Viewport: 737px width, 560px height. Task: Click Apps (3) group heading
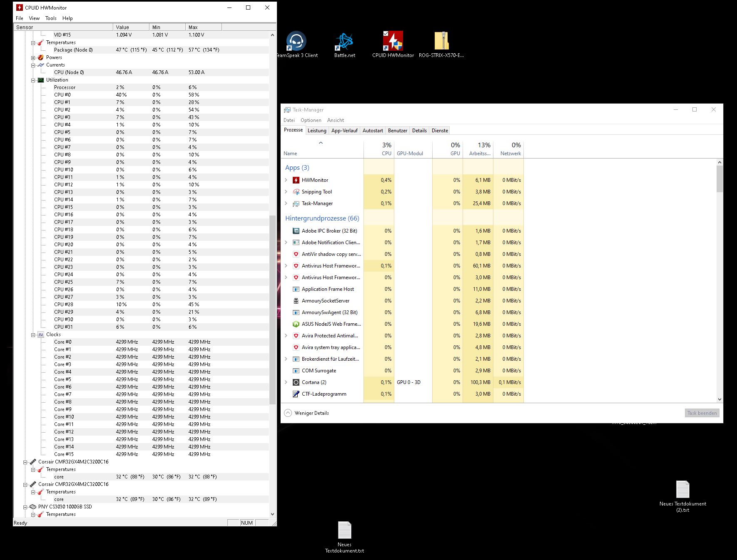297,168
